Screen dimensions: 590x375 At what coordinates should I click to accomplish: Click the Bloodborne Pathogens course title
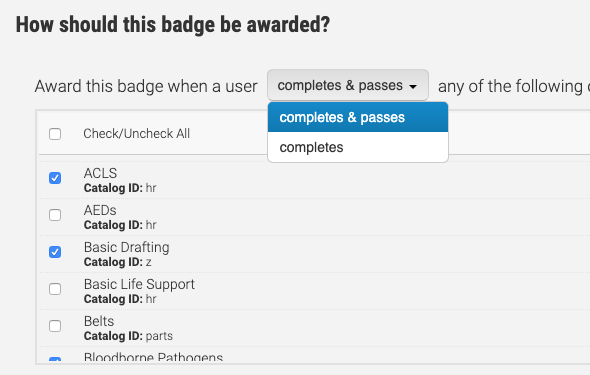(154, 357)
